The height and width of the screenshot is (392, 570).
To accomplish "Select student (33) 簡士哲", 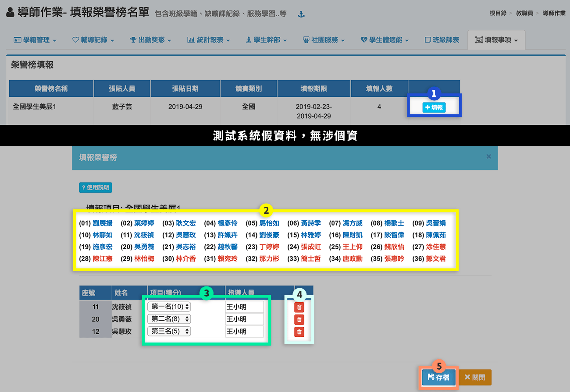I will click(x=311, y=258).
